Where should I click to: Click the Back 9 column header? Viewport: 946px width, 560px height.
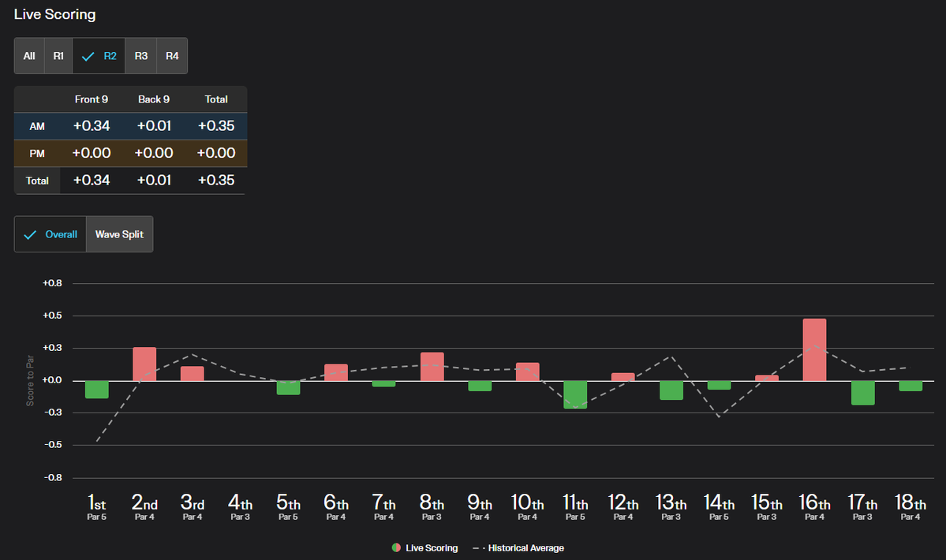pyautogui.click(x=154, y=99)
